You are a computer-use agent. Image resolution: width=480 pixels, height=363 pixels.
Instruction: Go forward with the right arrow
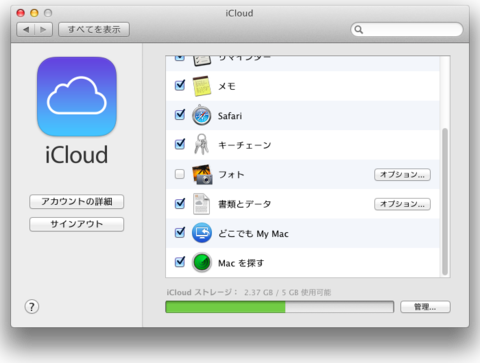[43, 30]
